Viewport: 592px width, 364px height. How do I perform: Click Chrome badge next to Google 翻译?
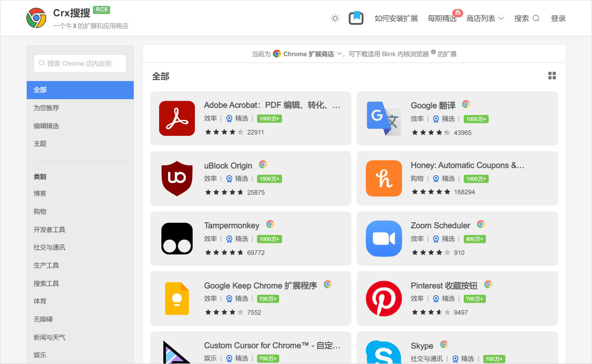point(466,104)
